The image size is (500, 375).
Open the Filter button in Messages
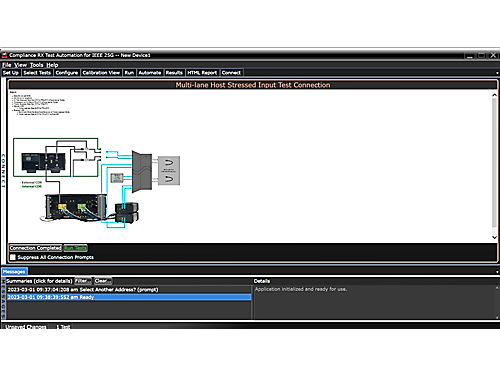(x=83, y=281)
